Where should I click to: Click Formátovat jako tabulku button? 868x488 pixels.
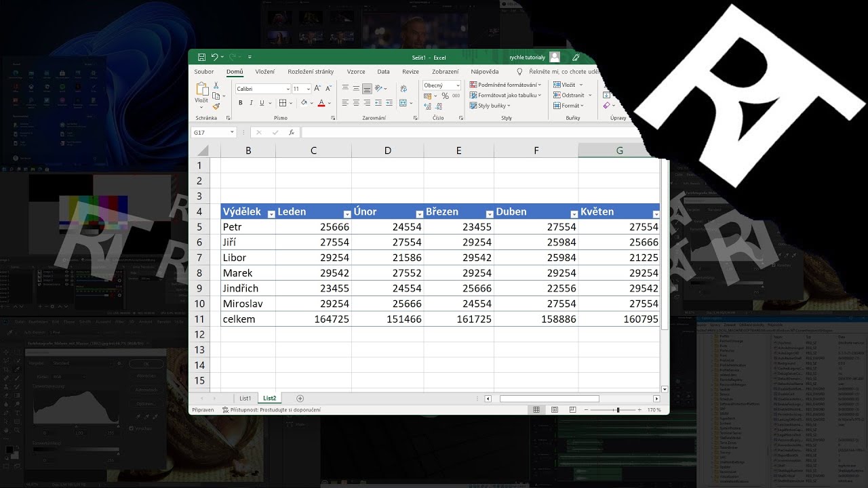[506, 96]
